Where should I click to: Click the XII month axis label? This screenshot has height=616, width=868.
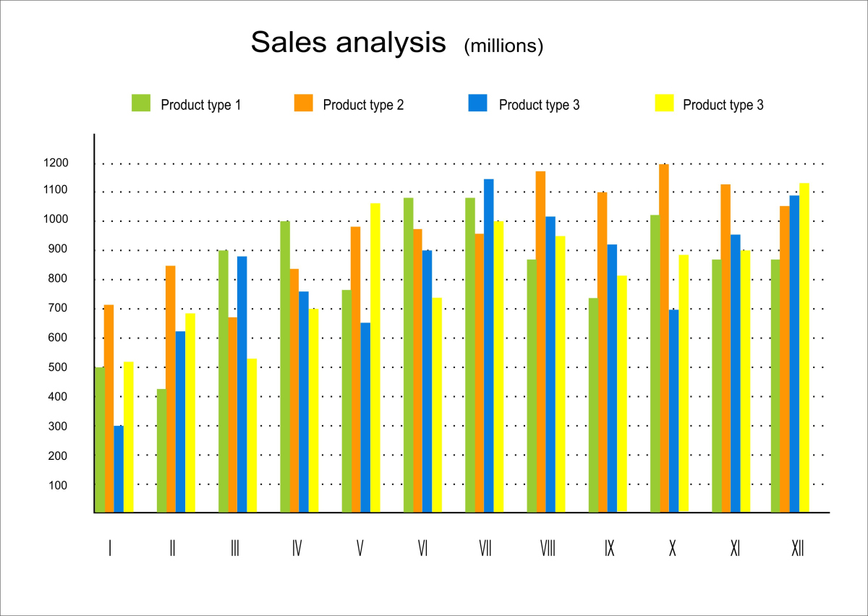pyautogui.click(x=798, y=549)
